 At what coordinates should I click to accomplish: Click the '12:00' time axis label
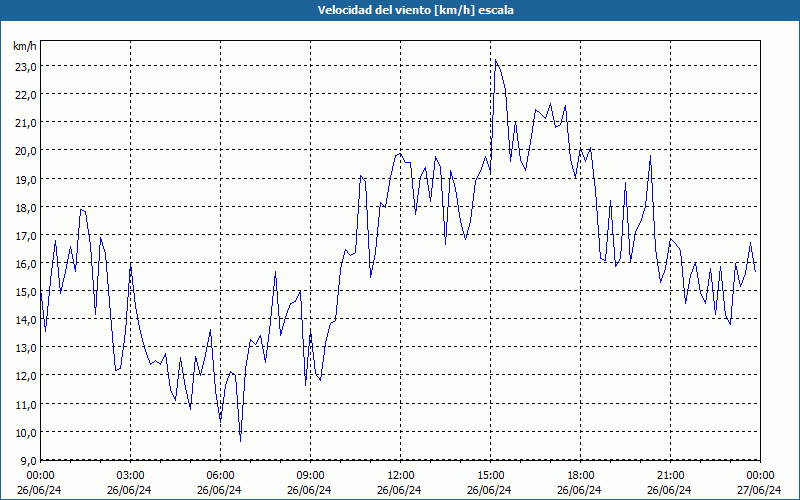pyautogui.click(x=399, y=476)
